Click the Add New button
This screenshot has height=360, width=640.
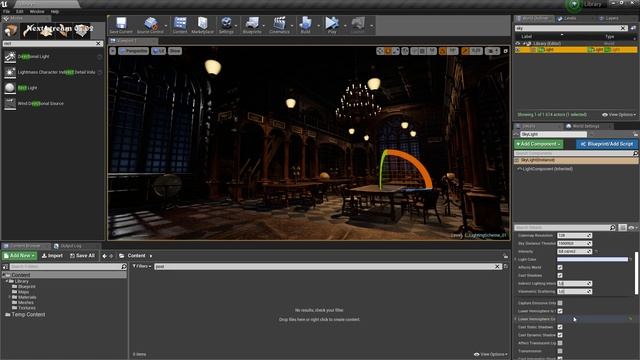(19, 256)
